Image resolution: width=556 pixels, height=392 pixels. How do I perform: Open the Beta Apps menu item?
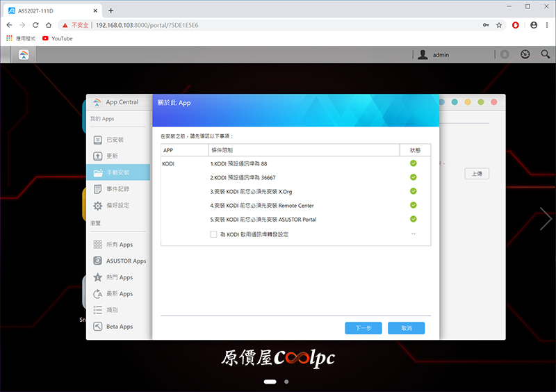tap(118, 327)
